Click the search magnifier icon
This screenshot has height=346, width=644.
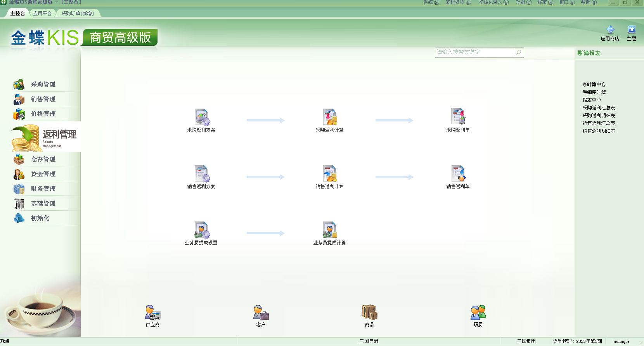(x=519, y=52)
